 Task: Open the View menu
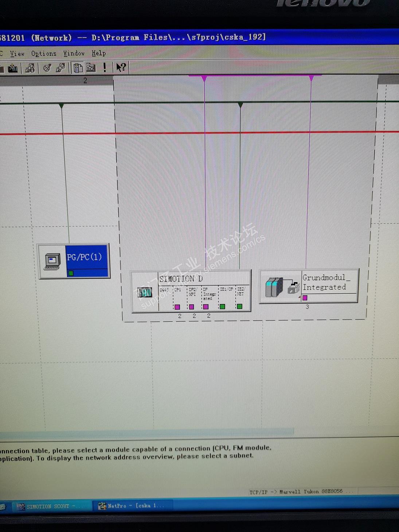tap(17, 54)
